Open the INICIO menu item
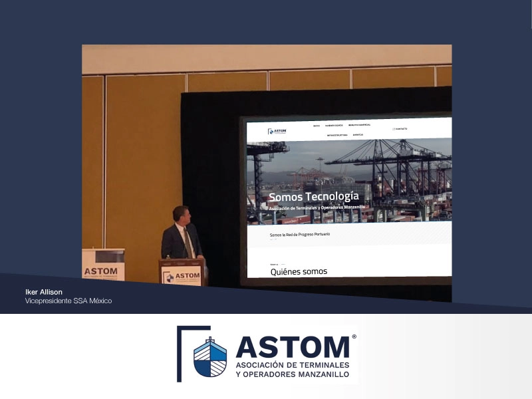Viewport: 532px width, 399px height. pyautogui.click(x=317, y=125)
